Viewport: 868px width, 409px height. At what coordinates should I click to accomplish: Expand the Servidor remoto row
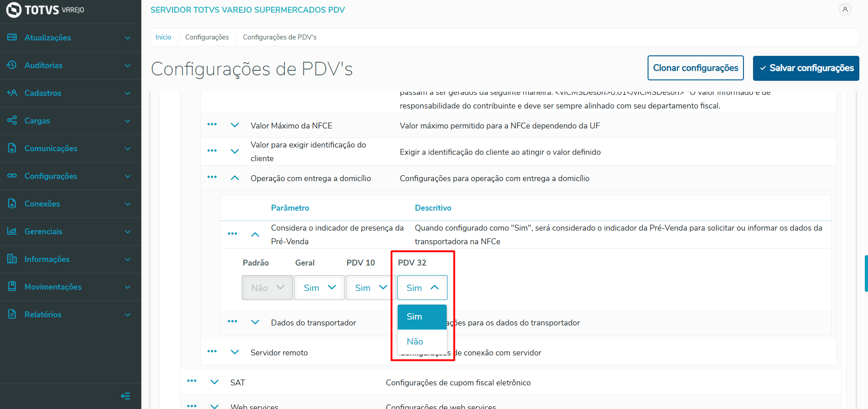[x=235, y=352]
